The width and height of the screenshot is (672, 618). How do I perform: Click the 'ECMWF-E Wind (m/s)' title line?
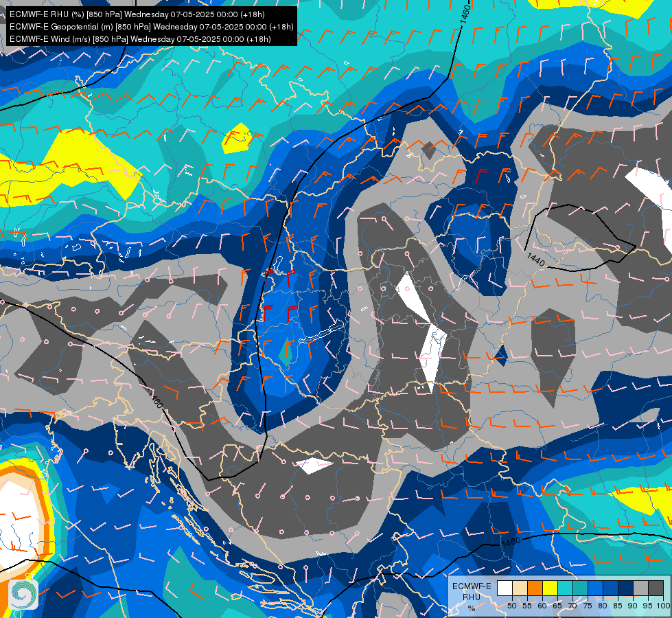pos(140,39)
